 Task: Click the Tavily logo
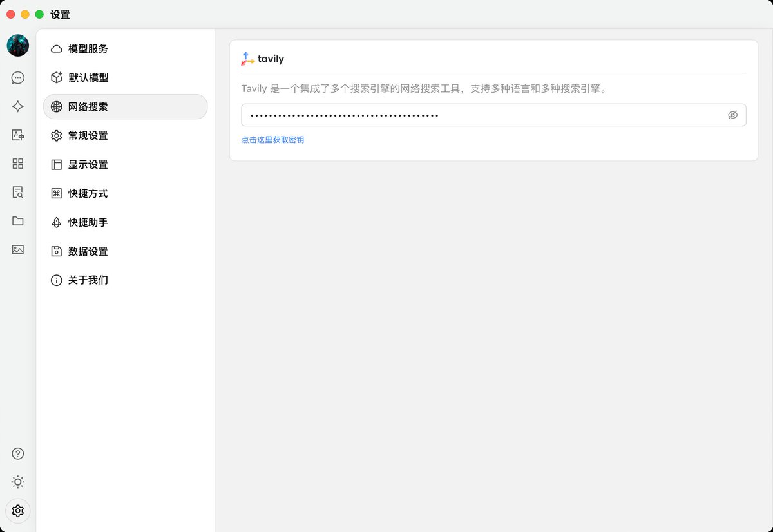(x=263, y=59)
